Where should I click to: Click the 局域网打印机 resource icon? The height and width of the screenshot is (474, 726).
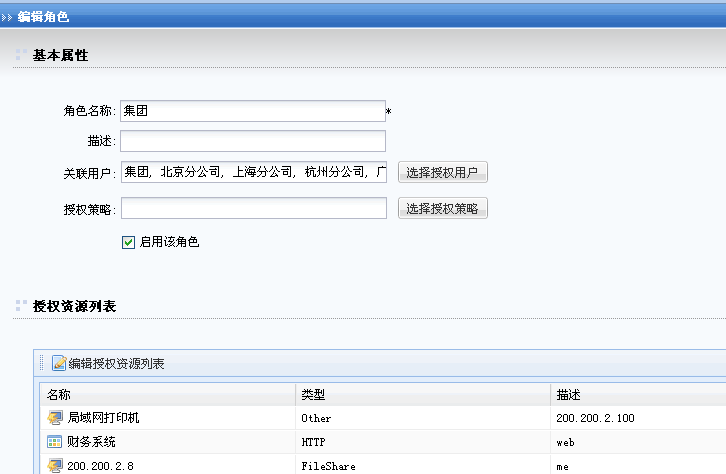pos(54,418)
